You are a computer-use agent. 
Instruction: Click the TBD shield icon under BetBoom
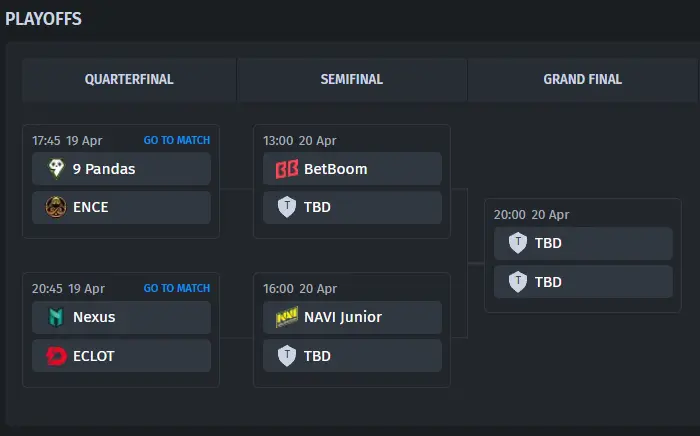pos(287,207)
